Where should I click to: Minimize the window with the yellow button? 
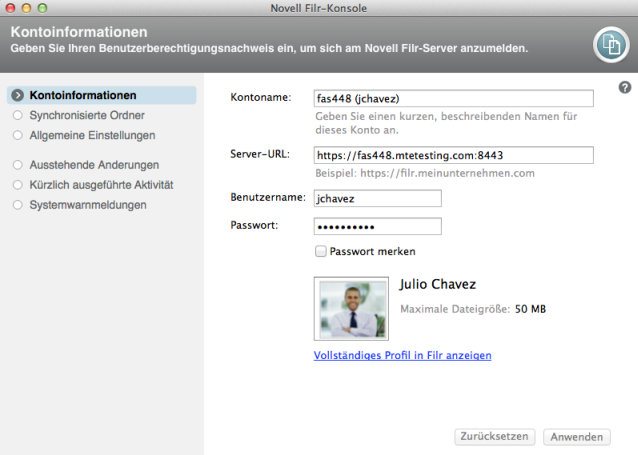click(x=26, y=8)
